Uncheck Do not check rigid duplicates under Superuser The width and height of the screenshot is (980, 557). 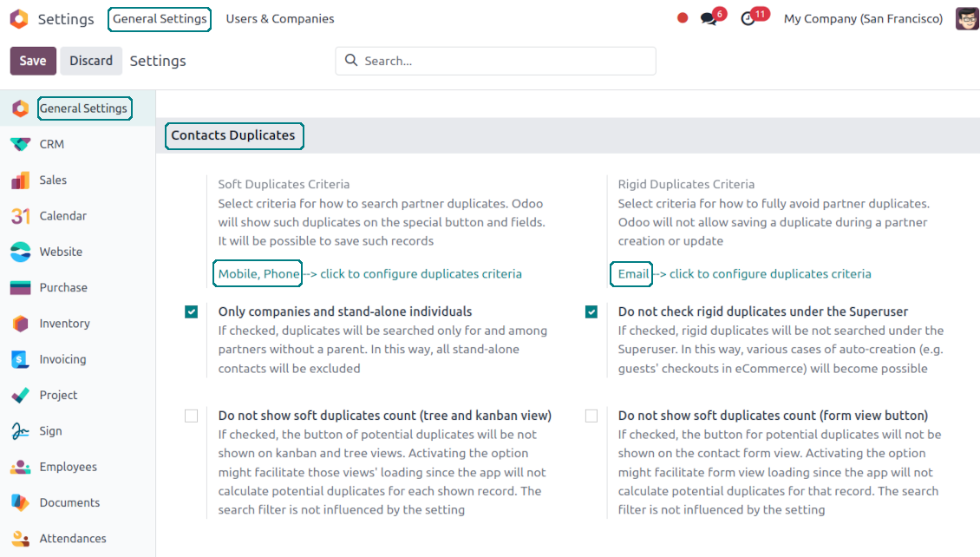tap(591, 311)
